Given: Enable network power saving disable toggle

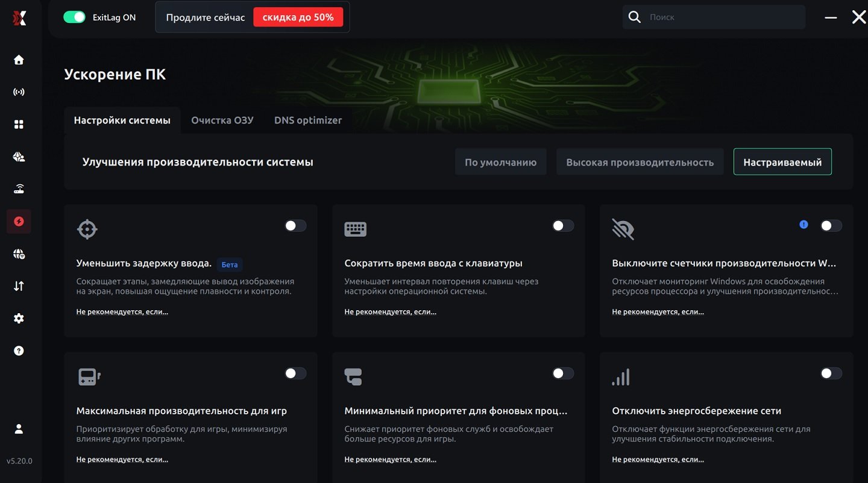Looking at the screenshot, I should (831, 374).
